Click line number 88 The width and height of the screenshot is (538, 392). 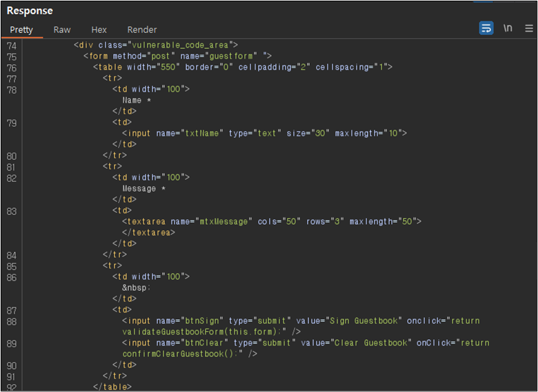click(12, 322)
